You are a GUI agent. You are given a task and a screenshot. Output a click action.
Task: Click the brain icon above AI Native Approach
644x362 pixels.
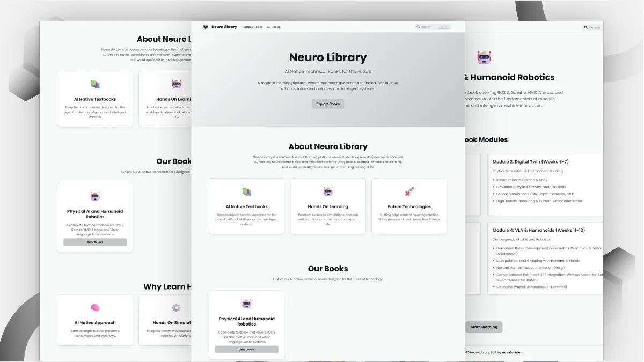(x=95, y=308)
